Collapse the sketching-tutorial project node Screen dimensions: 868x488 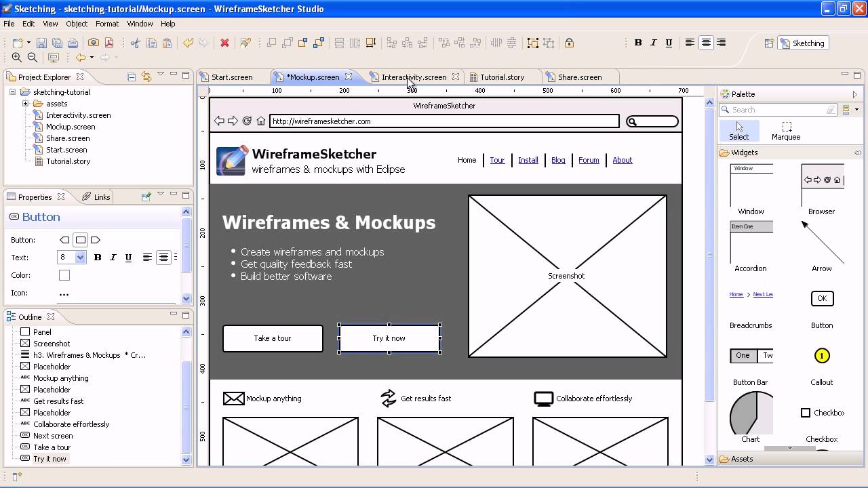click(x=12, y=92)
